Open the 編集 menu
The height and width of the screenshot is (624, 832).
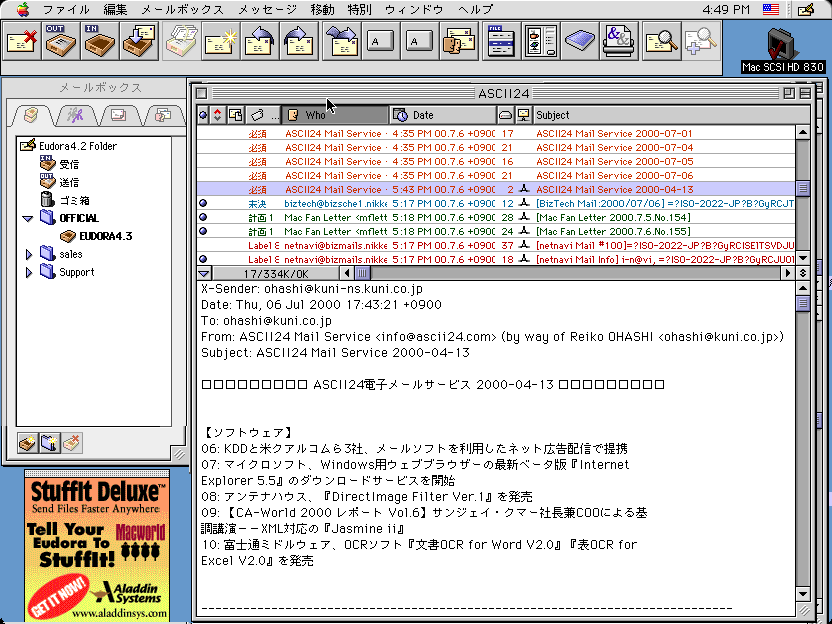tap(115, 10)
